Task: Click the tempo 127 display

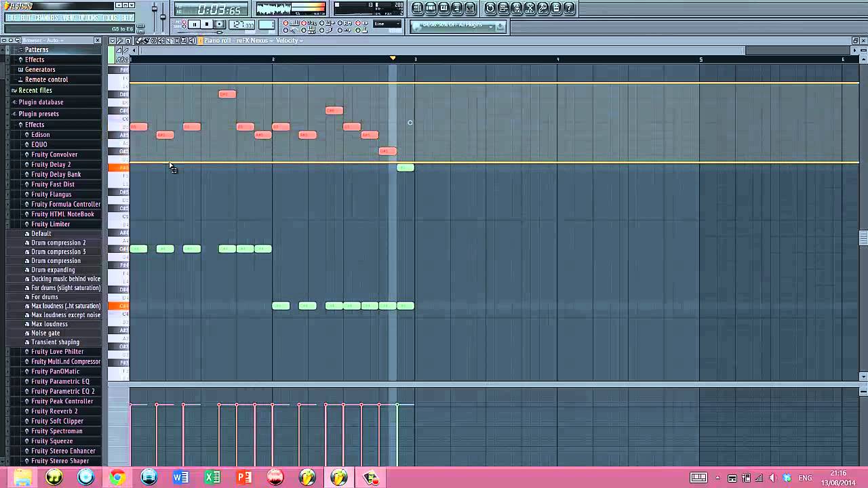Action: pyautogui.click(x=241, y=24)
